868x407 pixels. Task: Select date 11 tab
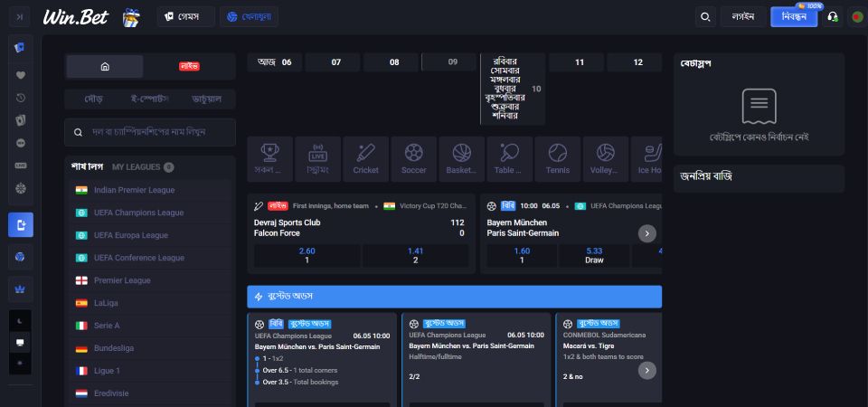point(576,62)
